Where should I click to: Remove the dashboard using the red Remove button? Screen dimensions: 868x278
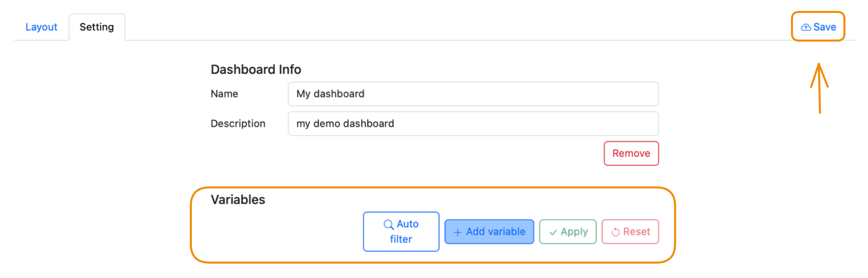[631, 153]
